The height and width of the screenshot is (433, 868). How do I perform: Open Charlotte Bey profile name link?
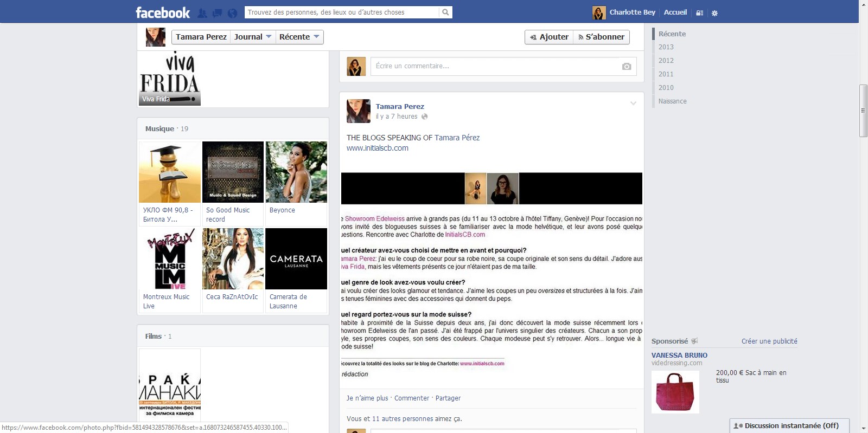(633, 12)
